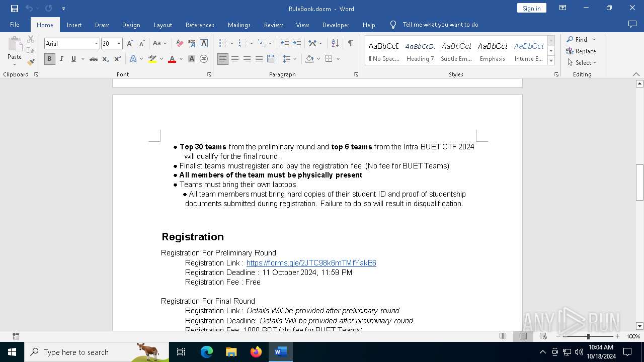Apply the red font color
This screenshot has width=644, height=362.
[x=172, y=59]
